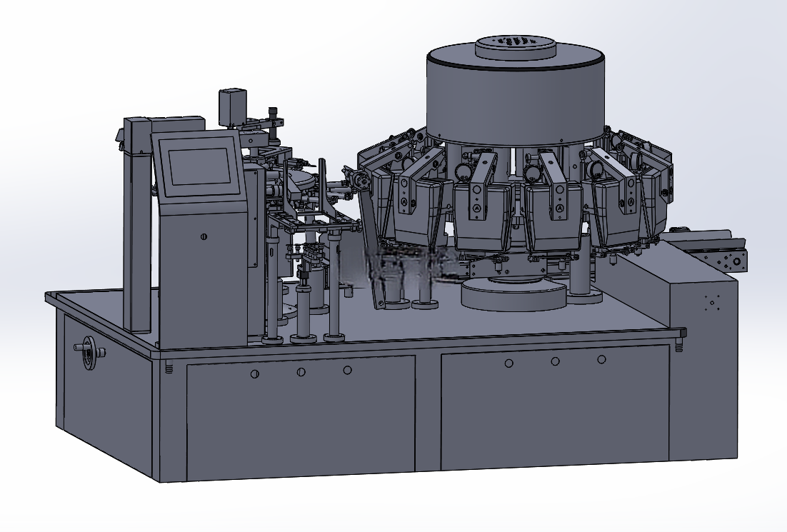
Task: Click the leftmost round hole on right door
Action: pyautogui.click(x=508, y=363)
